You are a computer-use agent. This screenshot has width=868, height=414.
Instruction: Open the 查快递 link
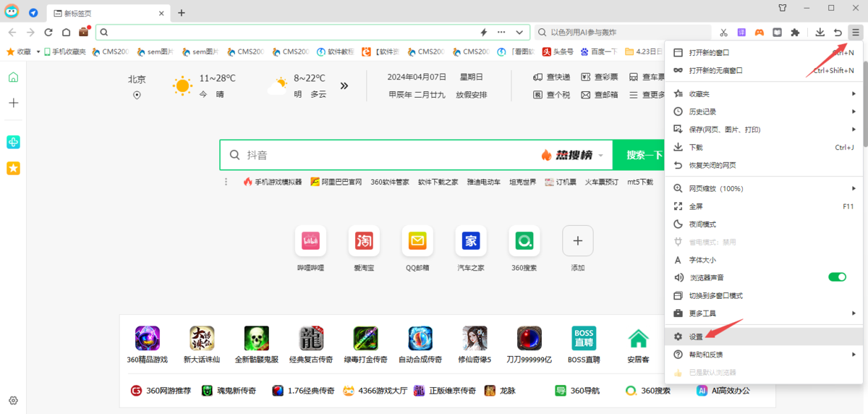pos(552,77)
